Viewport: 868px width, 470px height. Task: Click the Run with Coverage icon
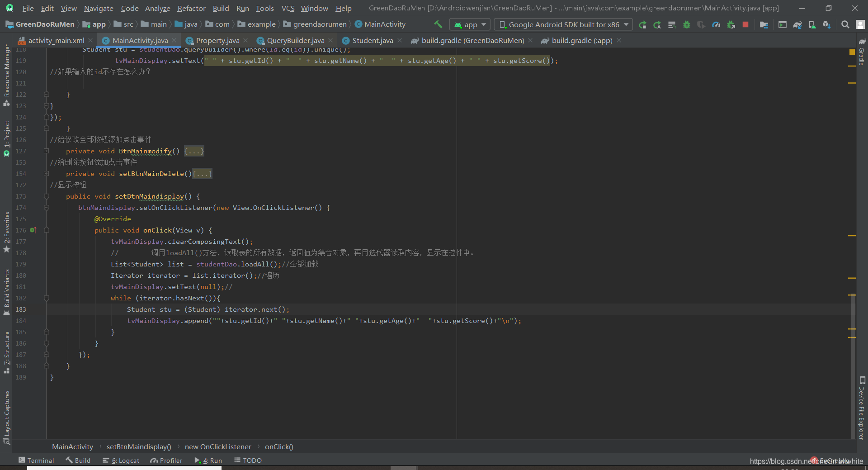coord(701,24)
